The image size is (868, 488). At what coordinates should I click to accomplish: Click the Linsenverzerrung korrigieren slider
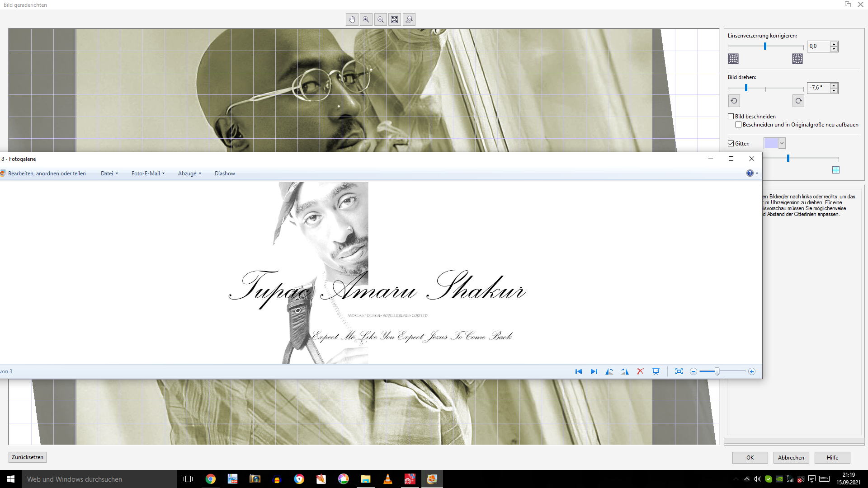pyautogui.click(x=765, y=47)
